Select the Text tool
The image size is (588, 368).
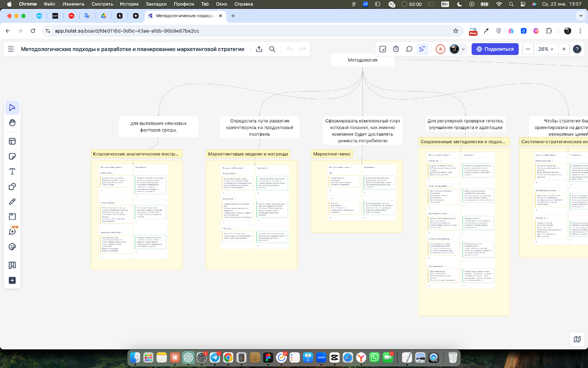click(12, 171)
